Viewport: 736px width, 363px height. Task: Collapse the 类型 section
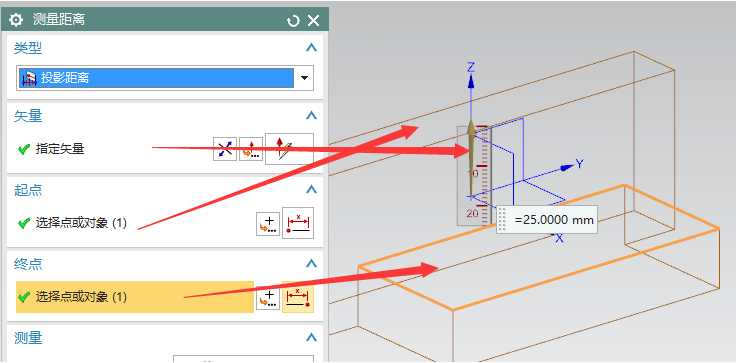point(311,48)
